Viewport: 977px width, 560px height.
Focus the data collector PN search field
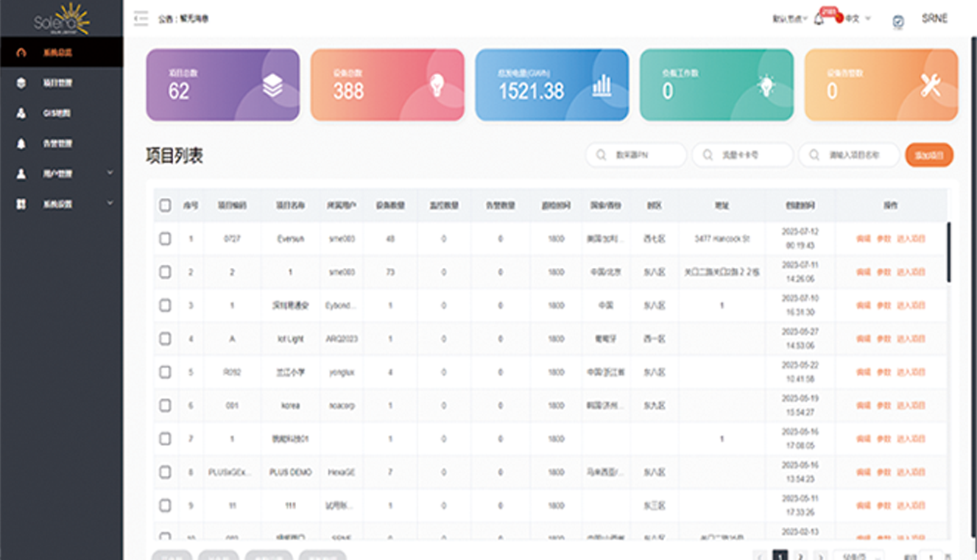pyautogui.click(x=636, y=155)
